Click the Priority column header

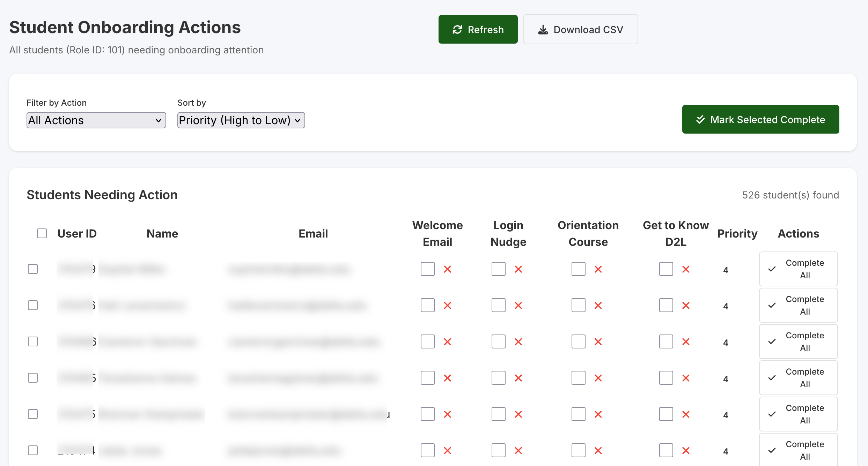(x=737, y=233)
